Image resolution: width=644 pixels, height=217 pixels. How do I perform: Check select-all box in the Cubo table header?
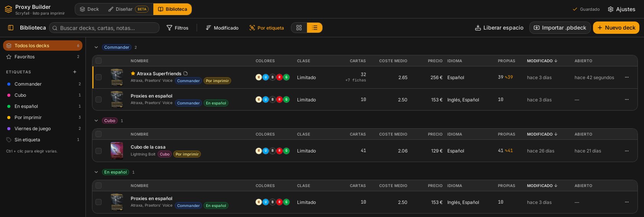click(99, 134)
